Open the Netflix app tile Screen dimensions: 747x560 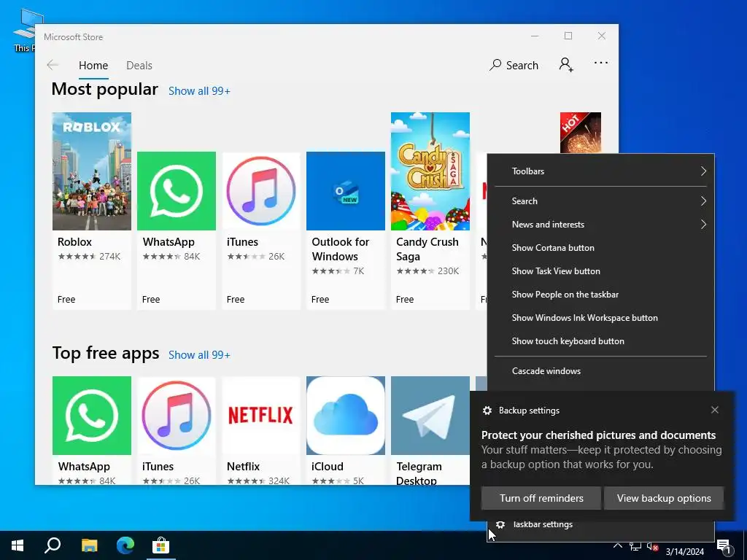pos(261,430)
